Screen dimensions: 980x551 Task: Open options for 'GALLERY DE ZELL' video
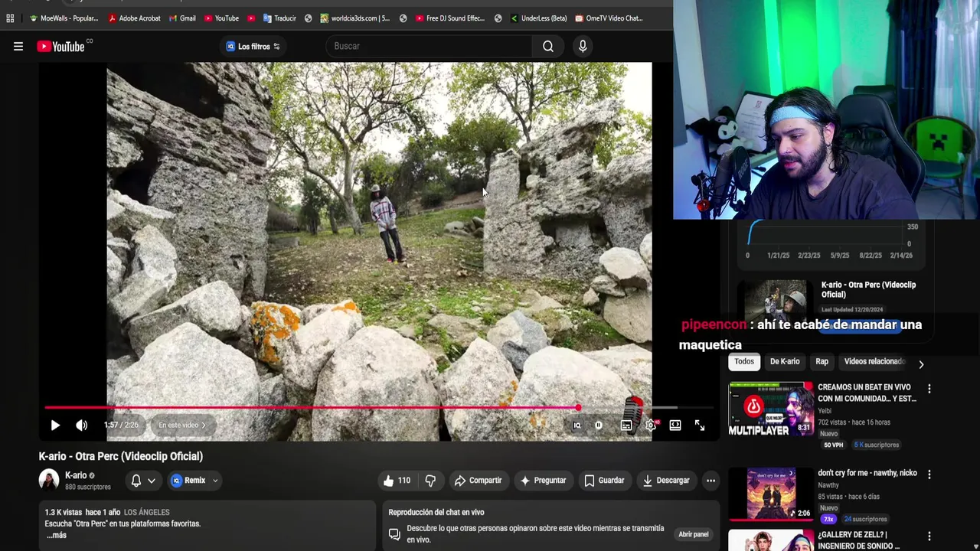tap(929, 536)
